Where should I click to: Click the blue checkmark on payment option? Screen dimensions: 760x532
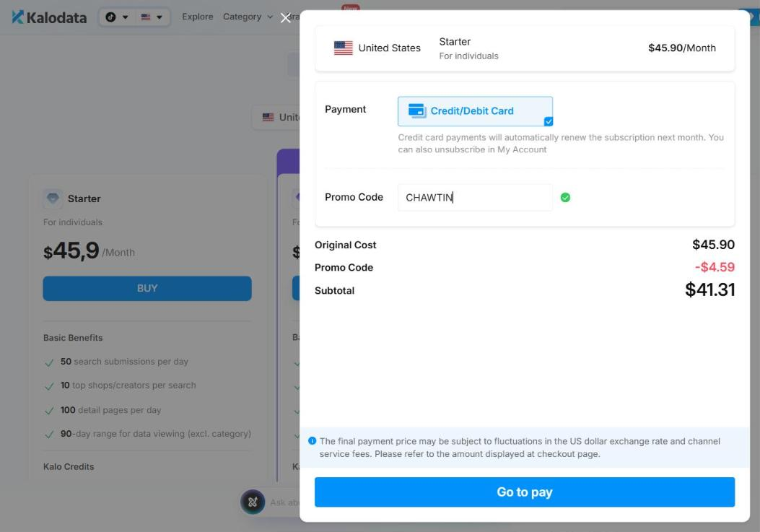tap(549, 121)
